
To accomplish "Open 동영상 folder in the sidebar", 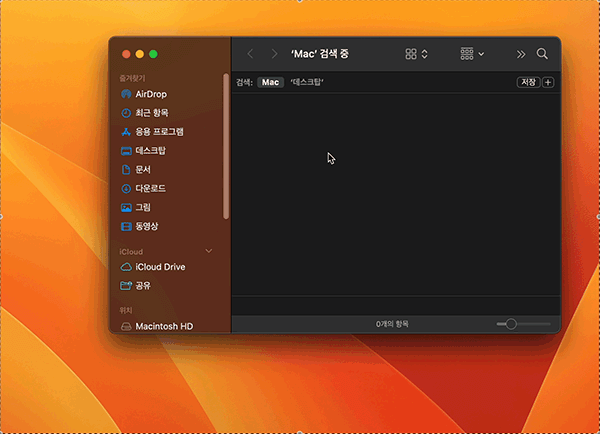I will (139, 227).
